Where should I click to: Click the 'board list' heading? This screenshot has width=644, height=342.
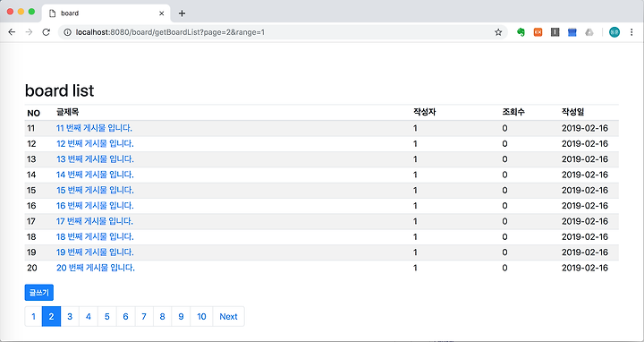click(x=60, y=90)
